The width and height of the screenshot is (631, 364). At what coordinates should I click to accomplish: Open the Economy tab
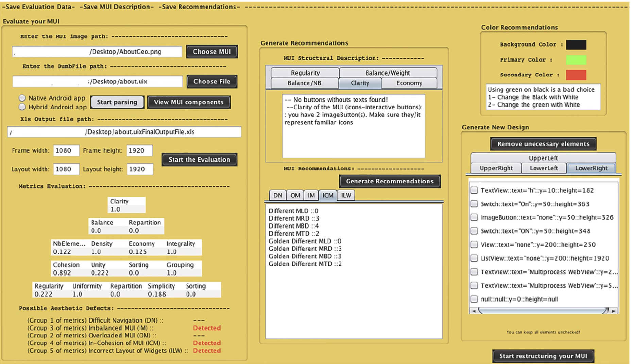409,83
